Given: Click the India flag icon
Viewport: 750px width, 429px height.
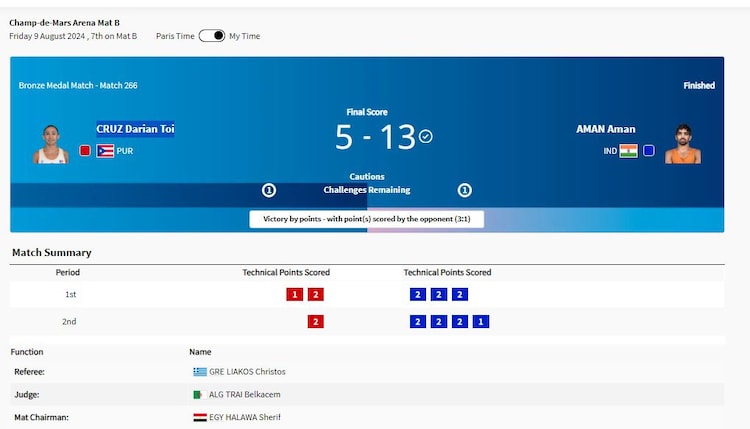Looking at the screenshot, I should click(628, 151).
